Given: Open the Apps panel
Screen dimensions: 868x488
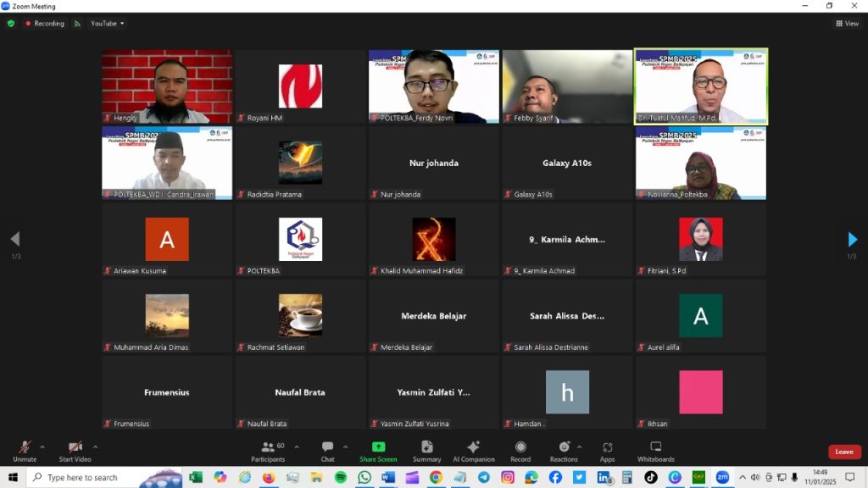Looking at the screenshot, I should pyautogui.click(x=607, y=451).
